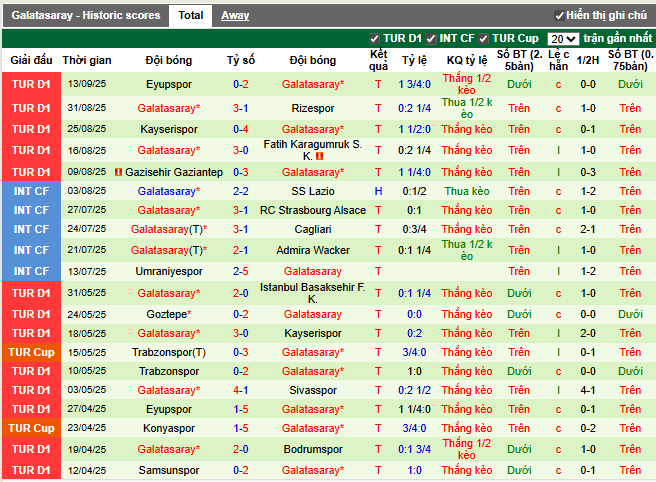Open Istanbul Basaksehir F. K. team link
The width and height of the screenshot is (656, 482).
[313, 293]
